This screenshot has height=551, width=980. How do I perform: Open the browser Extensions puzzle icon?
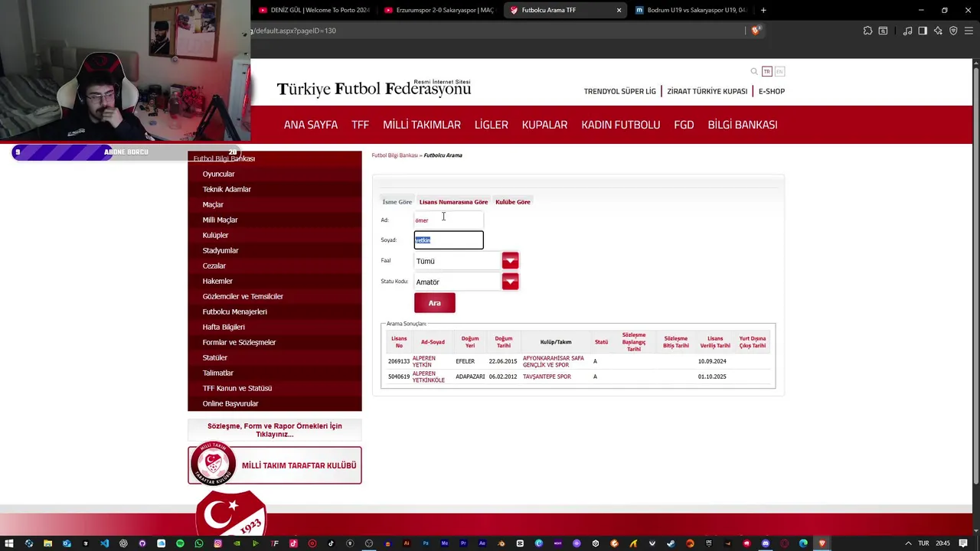tap(867, 31)
